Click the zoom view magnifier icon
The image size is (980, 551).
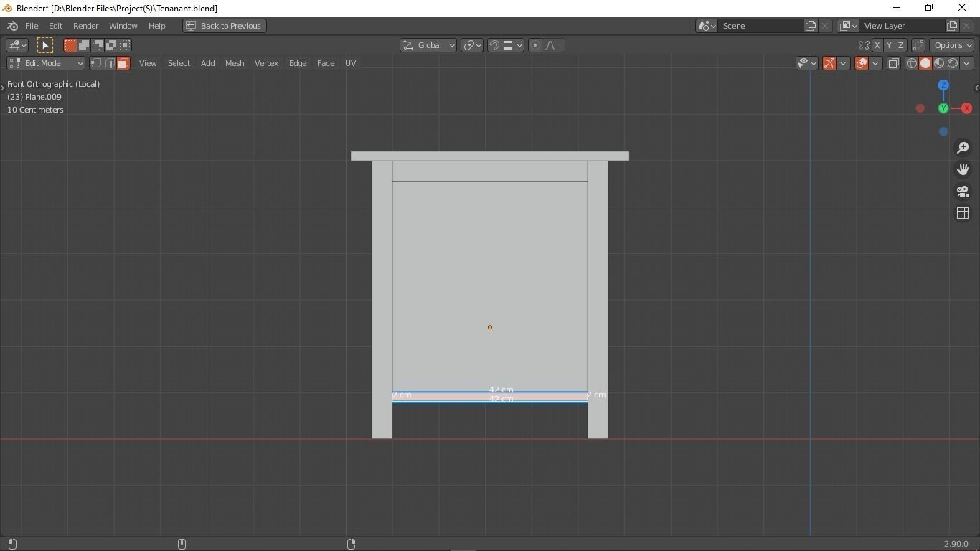tap(963, 148)
